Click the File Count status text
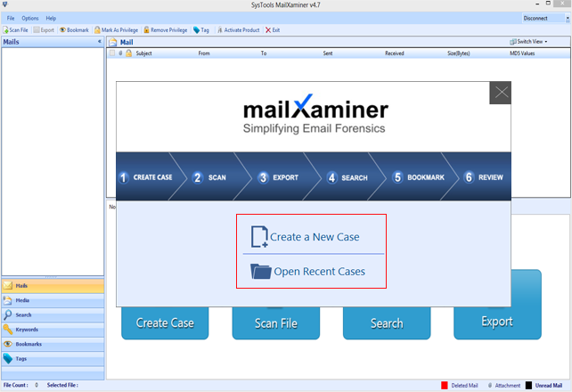This screenshot has width=572, height=392. 16,385
